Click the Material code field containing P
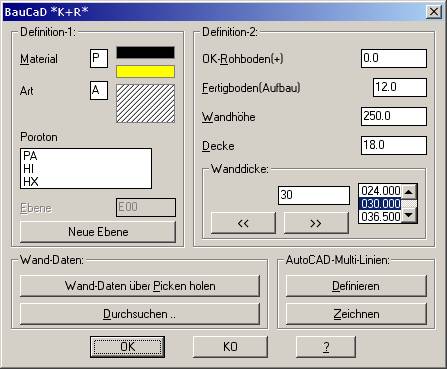Image resolution: width=447 pixels, height=369 pixels. (99, 59)
